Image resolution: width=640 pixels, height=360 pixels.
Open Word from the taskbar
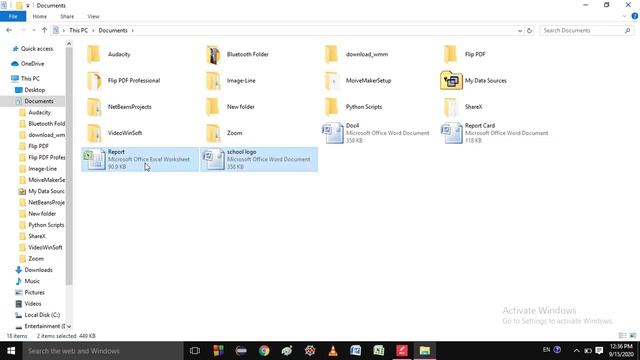coord(356,351)
